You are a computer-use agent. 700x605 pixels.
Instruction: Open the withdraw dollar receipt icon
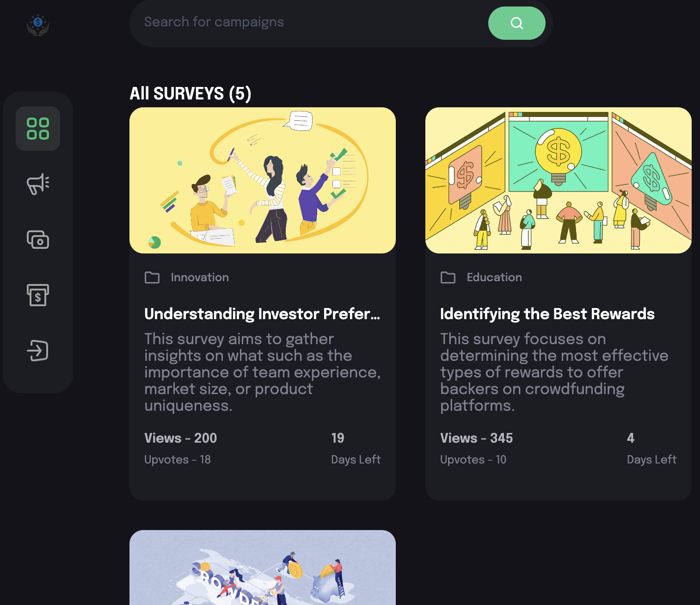click(38, 295)
